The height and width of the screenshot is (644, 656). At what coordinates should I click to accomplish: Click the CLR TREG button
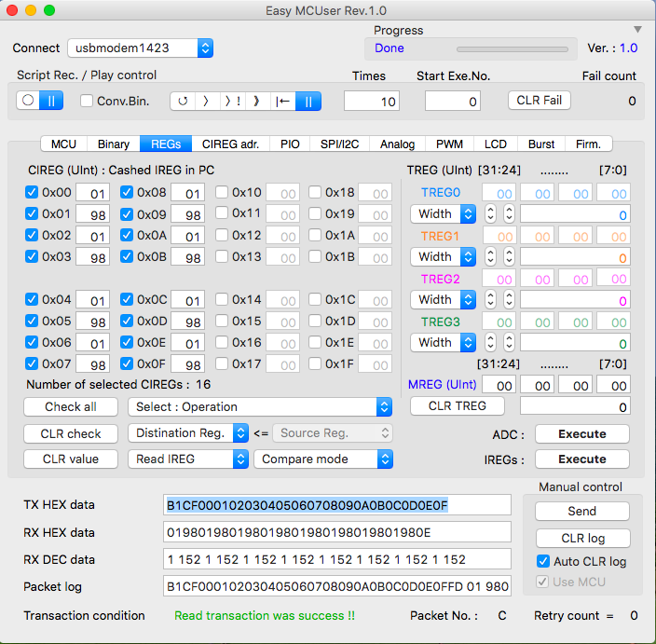click(x=458, y=406)
